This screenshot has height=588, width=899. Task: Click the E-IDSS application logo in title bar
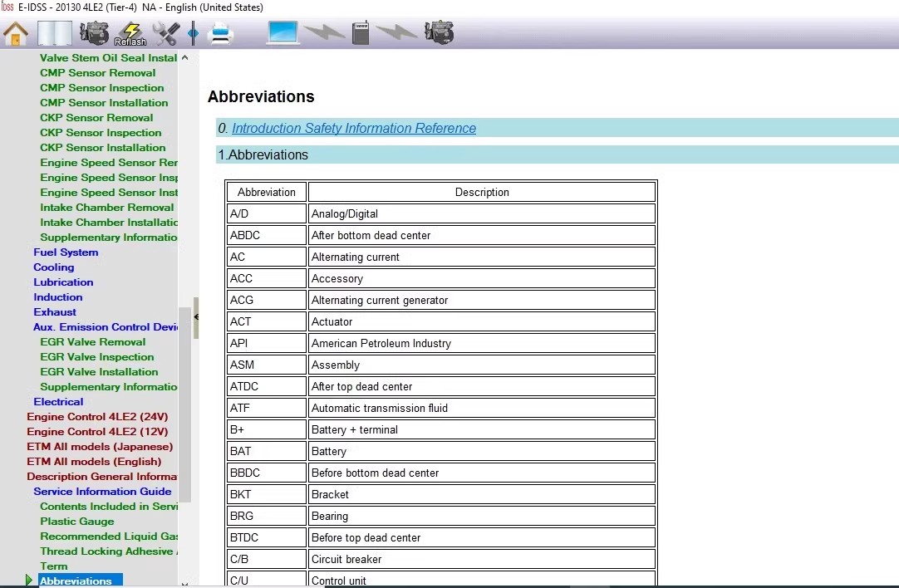pyautogui.click(x=7, y=7)
